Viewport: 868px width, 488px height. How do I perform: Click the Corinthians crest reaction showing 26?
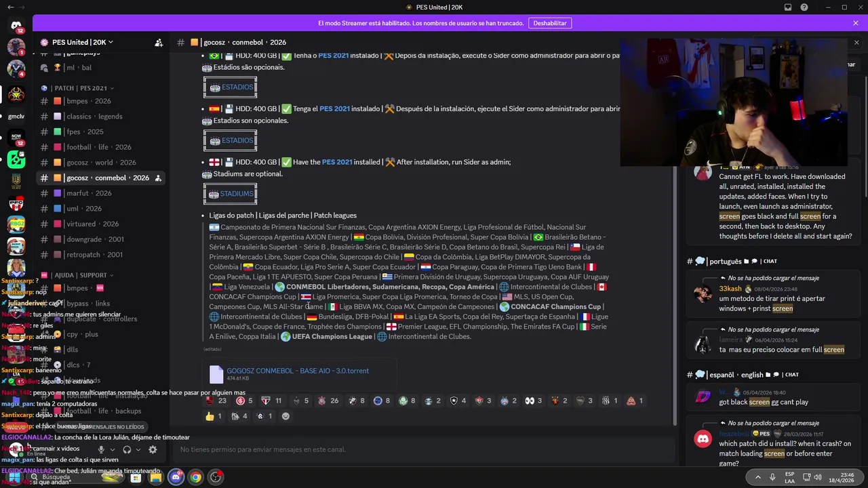329,401
